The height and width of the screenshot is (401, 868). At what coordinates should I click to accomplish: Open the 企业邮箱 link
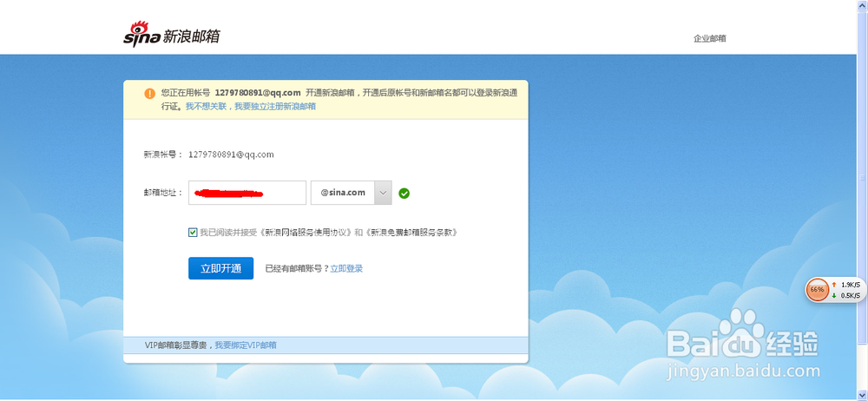(x=710, y=38)
